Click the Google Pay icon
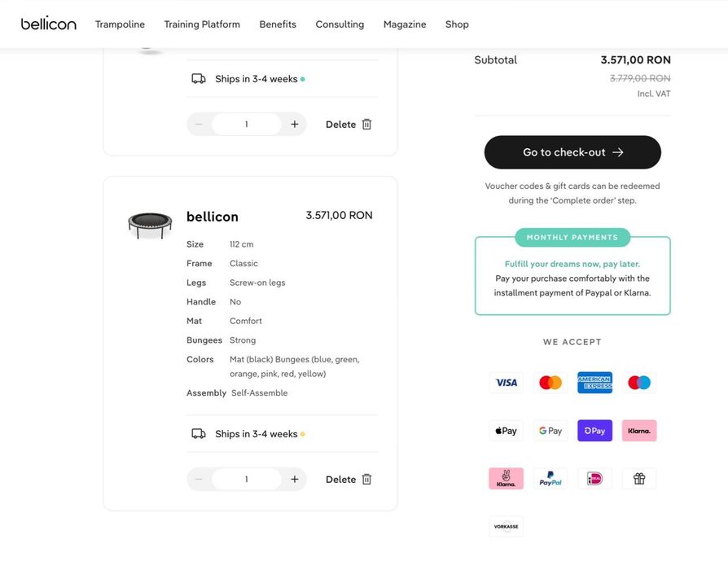The image size is (728, 570). 550,431
